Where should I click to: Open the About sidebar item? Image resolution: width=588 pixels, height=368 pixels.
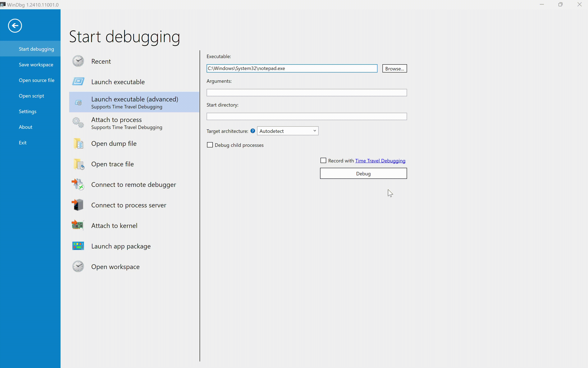pyautogui.click(x=25, y=127)
